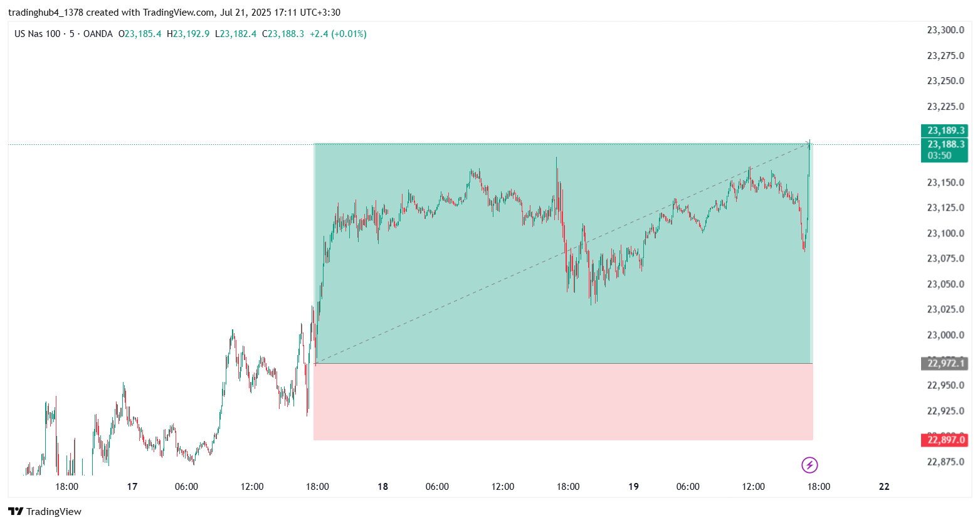
Task: Click the green 23,189.3 target price label
Action: point(945,130)
